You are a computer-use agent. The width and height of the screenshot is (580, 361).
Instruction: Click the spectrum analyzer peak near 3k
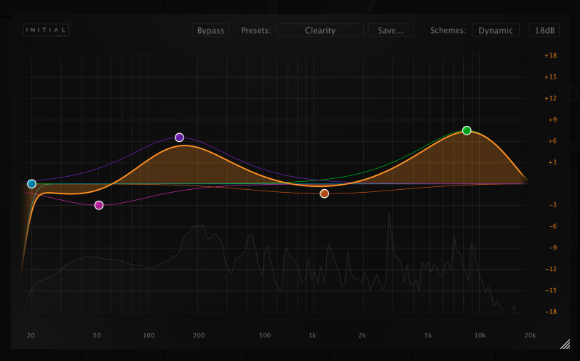pos(389,215)
